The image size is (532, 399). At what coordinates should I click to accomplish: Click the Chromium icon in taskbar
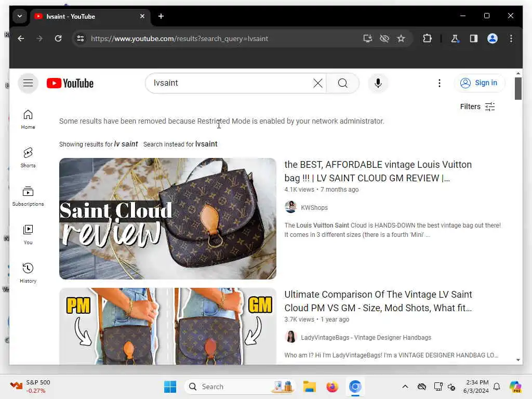click(355, 387)
